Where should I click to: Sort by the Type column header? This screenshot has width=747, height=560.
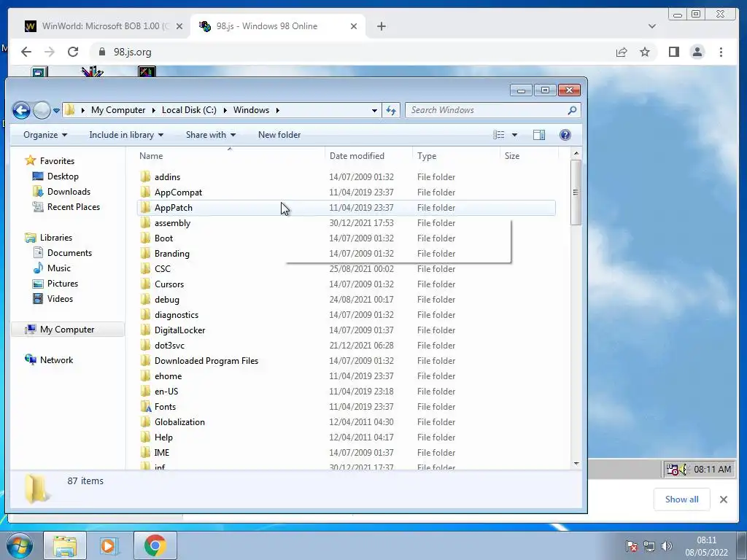tap(427, 156)
